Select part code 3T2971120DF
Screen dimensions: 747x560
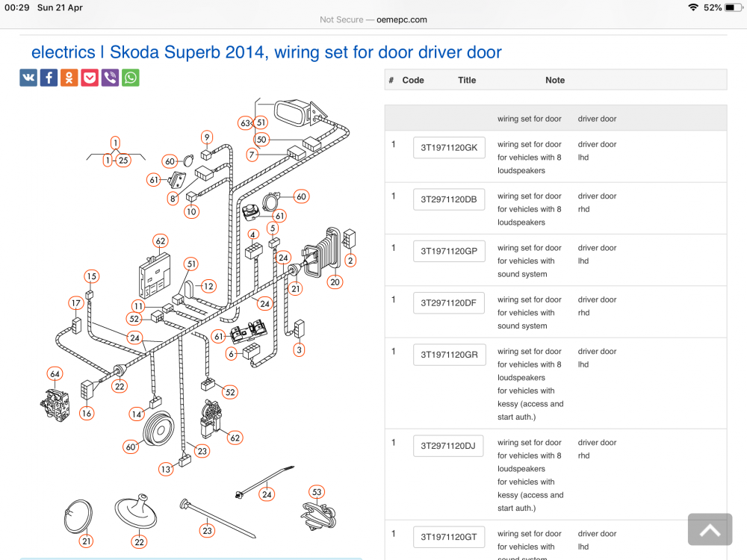click(449, 303)
